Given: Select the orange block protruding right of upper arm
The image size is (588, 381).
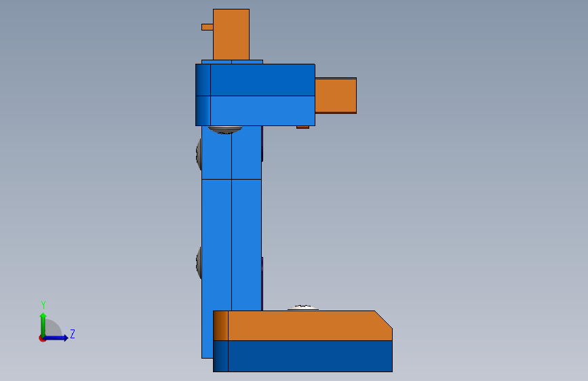Looking at the screenshot, I should tap(336, 96).
